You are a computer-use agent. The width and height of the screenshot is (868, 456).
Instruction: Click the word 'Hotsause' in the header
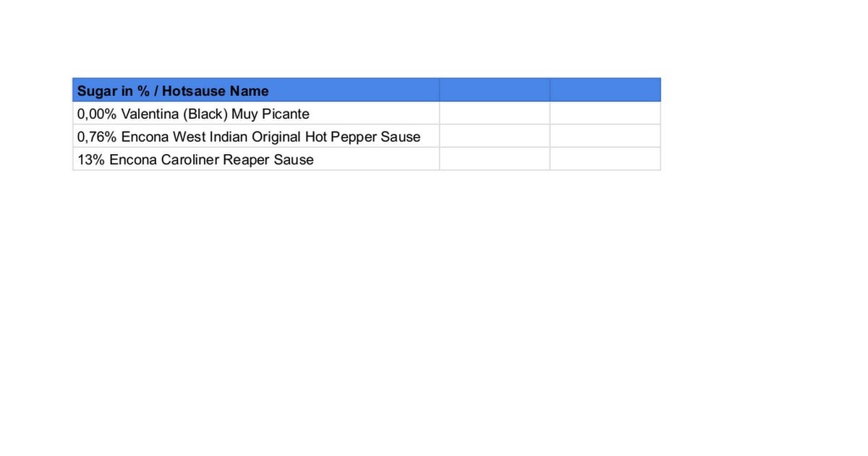[194, 91]
